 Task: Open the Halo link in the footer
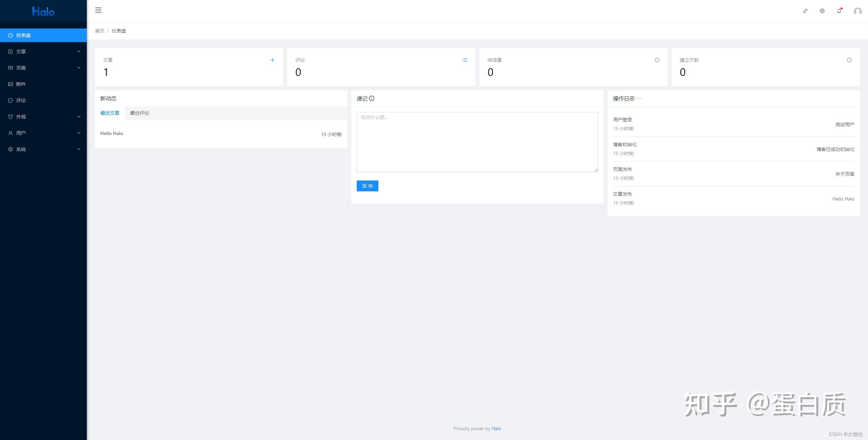click(x=496, y=428)
